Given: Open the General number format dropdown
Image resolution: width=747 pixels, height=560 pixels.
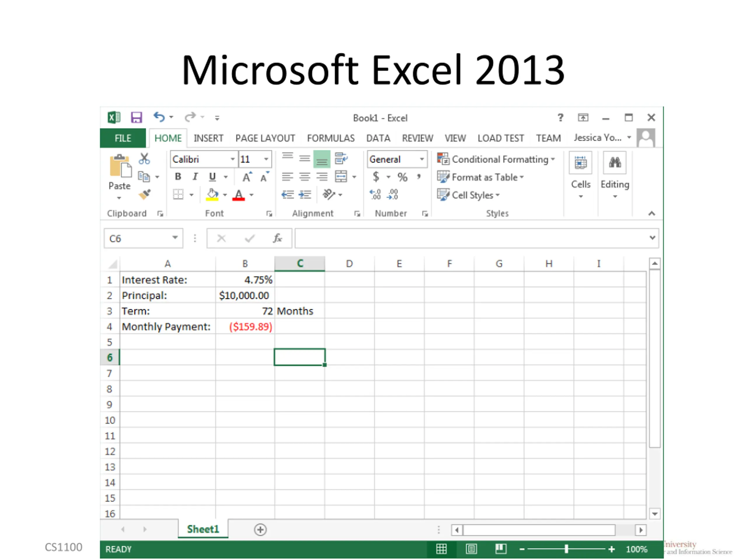Looking at the screenshot, I should point(422,159).
